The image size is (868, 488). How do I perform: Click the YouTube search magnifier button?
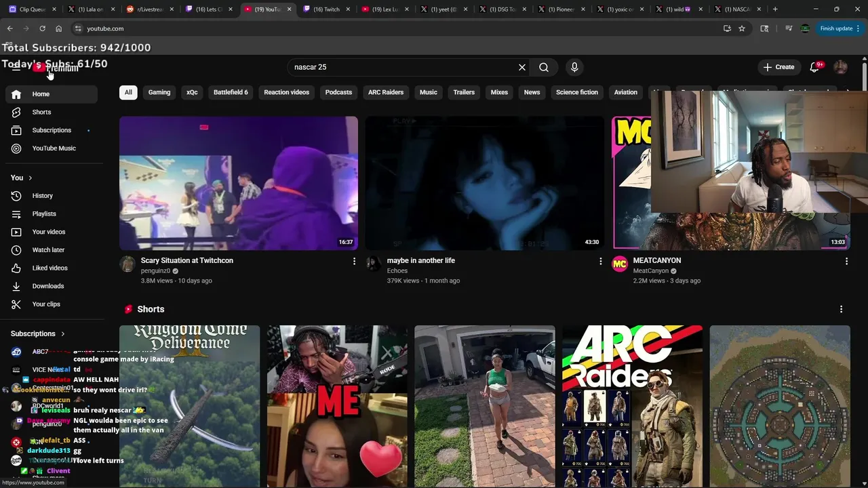pyautogui.click(x=544, y=67)
